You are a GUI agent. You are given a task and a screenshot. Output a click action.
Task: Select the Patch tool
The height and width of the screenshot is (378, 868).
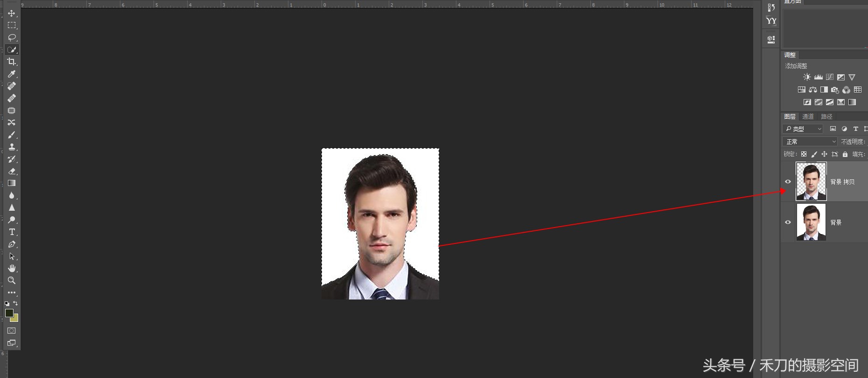click(x=12, y=110)
